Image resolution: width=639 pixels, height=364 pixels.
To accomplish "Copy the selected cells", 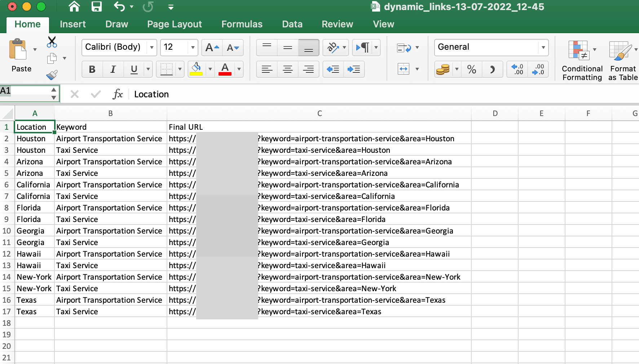I will 52,58.
